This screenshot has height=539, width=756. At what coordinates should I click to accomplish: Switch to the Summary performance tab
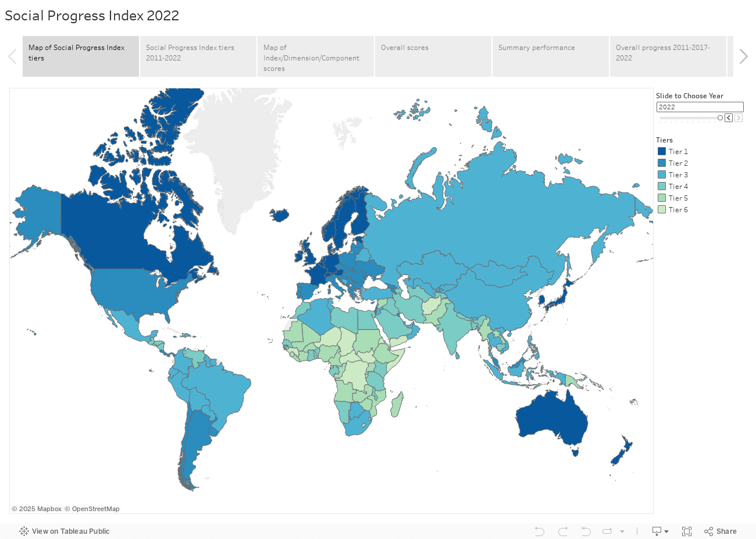[551, 56]
